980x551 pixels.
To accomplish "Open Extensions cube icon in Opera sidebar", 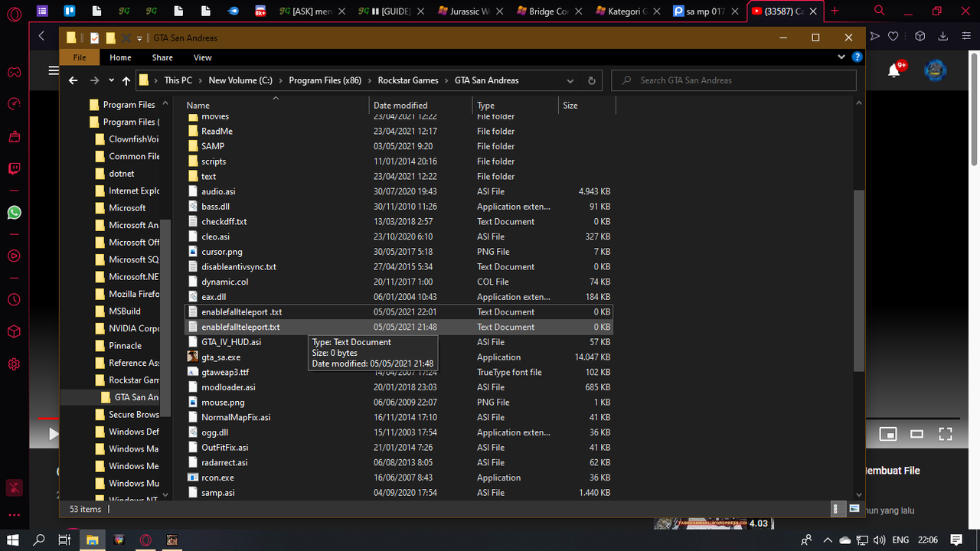I will [14, 331].
